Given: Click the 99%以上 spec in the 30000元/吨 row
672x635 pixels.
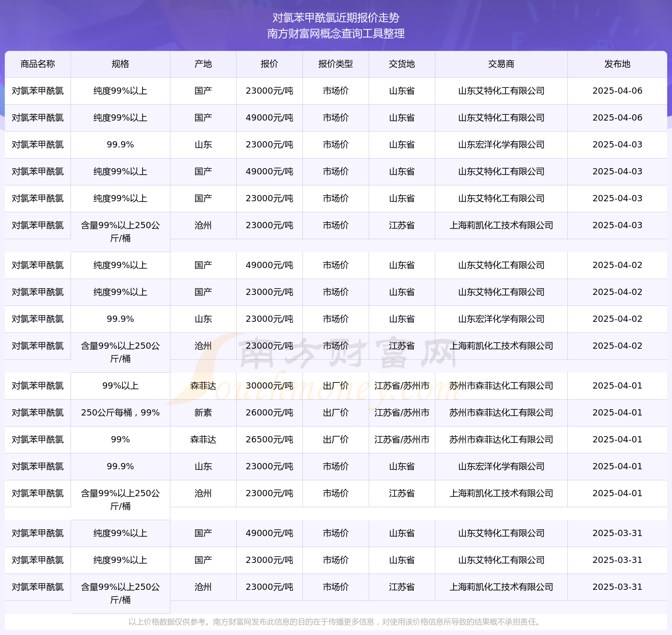Looking at the screenshot, I should point(120,386).
